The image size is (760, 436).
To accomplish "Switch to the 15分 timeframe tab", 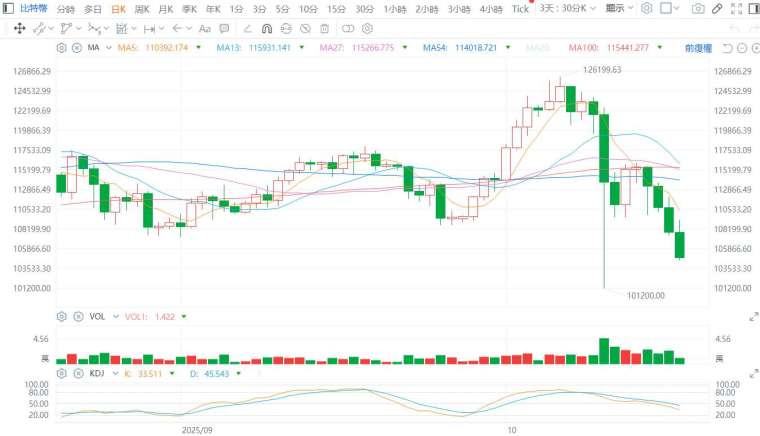I will [x=335, y=9].
